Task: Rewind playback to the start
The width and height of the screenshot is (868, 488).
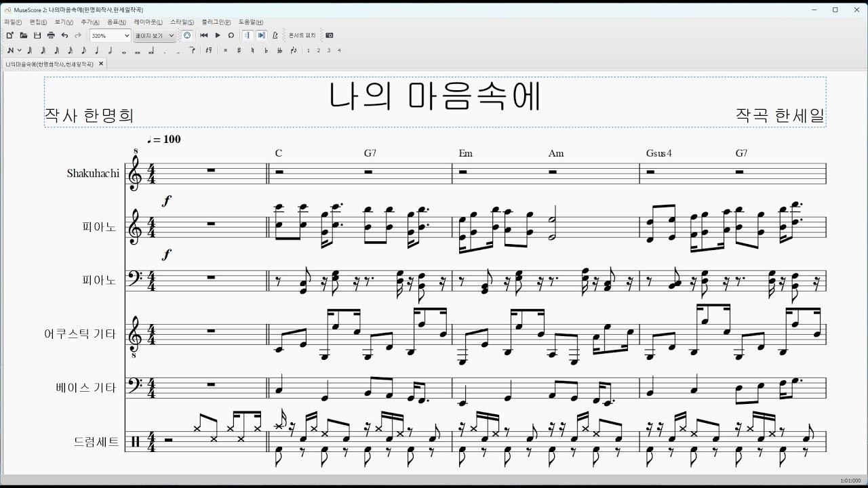Action: click(x=203, y=35)
